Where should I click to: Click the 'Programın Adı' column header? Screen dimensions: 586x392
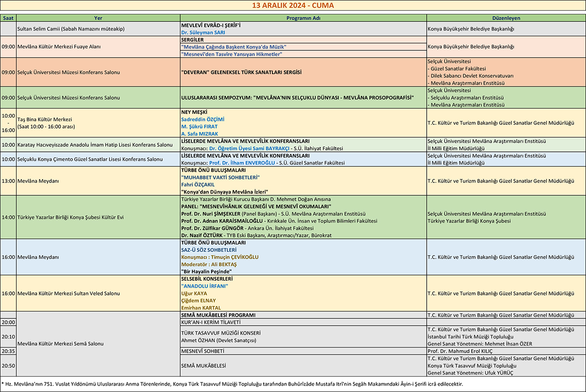[x=303, y=18]
